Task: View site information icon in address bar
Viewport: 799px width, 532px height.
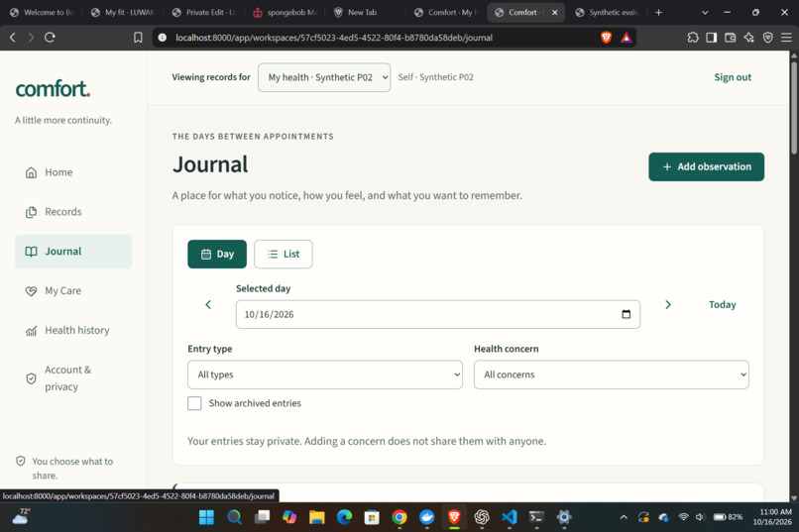Action: pyautogui.click(x=162, y=38)
